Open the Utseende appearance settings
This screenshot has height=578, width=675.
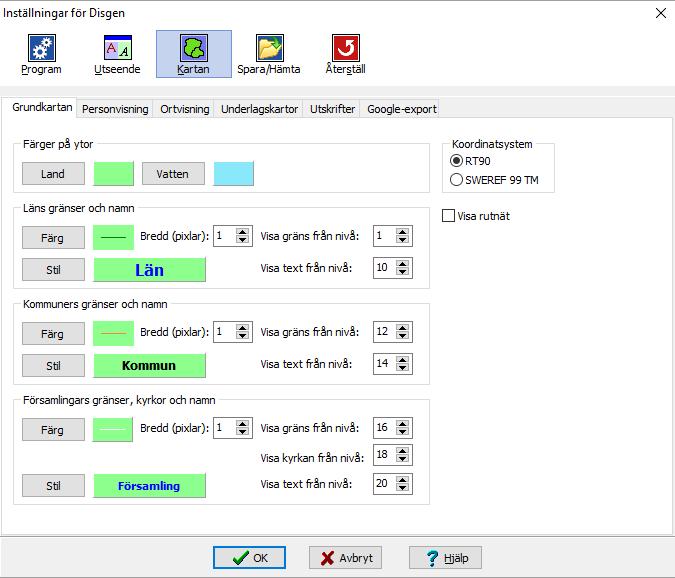pyautogui.click(x=117, y=54)
